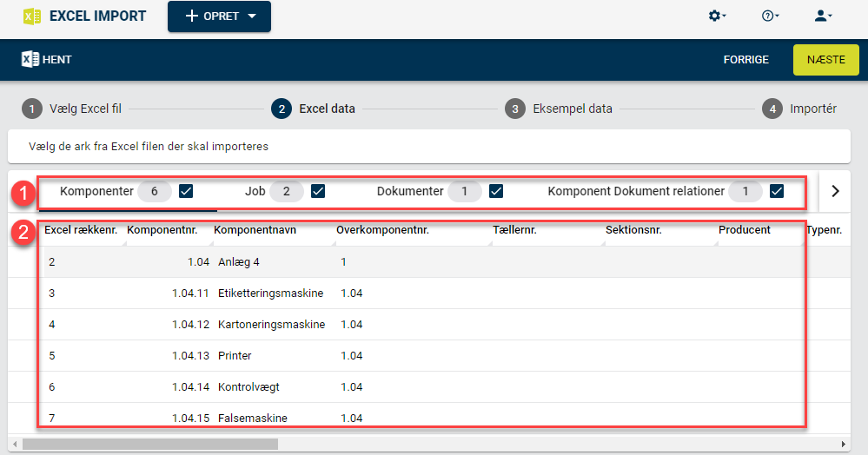Click the scrollbar right arrow
This screenshot has height=455, width=868.
pos(843,444)
